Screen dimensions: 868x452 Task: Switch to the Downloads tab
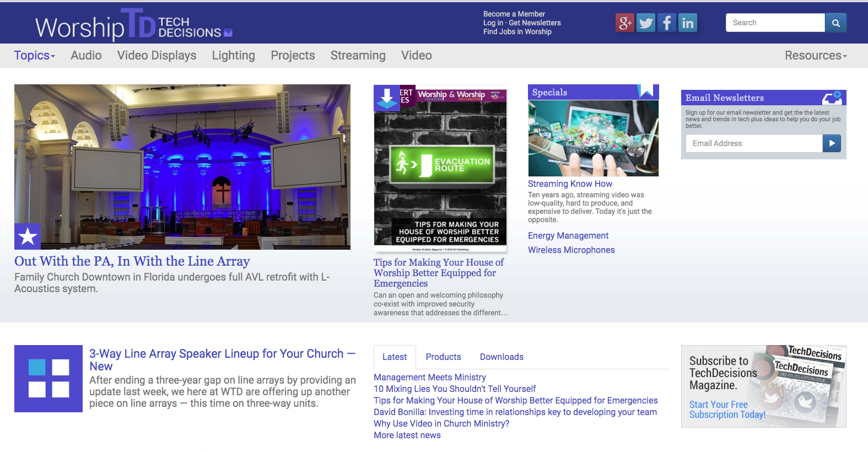(x=502, y=357)
